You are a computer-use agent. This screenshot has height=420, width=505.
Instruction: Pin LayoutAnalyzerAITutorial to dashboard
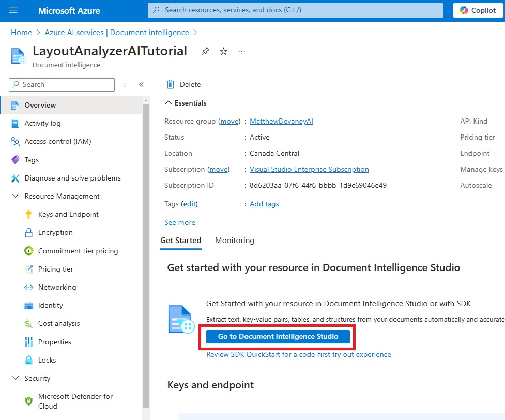[206, 51]
